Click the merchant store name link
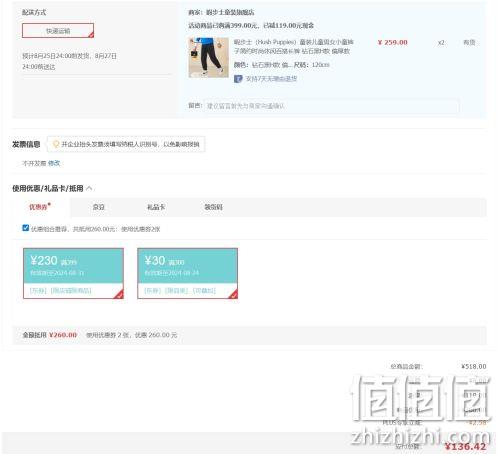This screenshot has height=454, width=500. click(230, 12)
